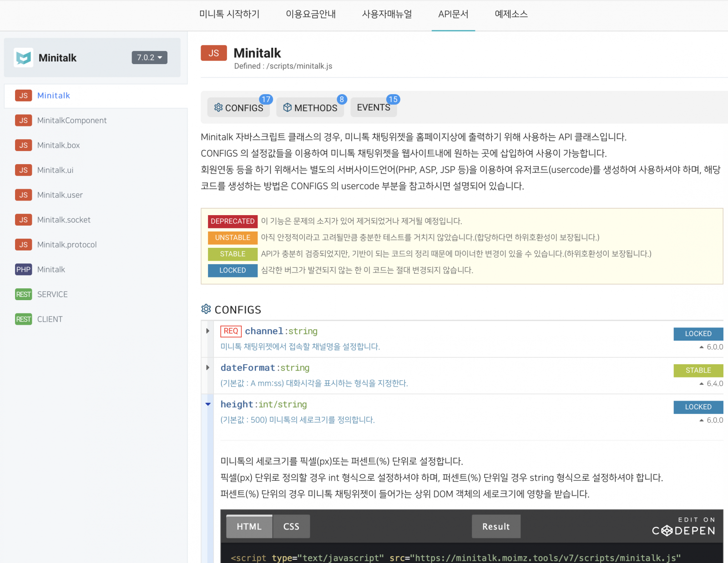This screenshot has width=728, height=563.
Task: Show the Result view in CodePen
Action: click(x=495, y=527)
